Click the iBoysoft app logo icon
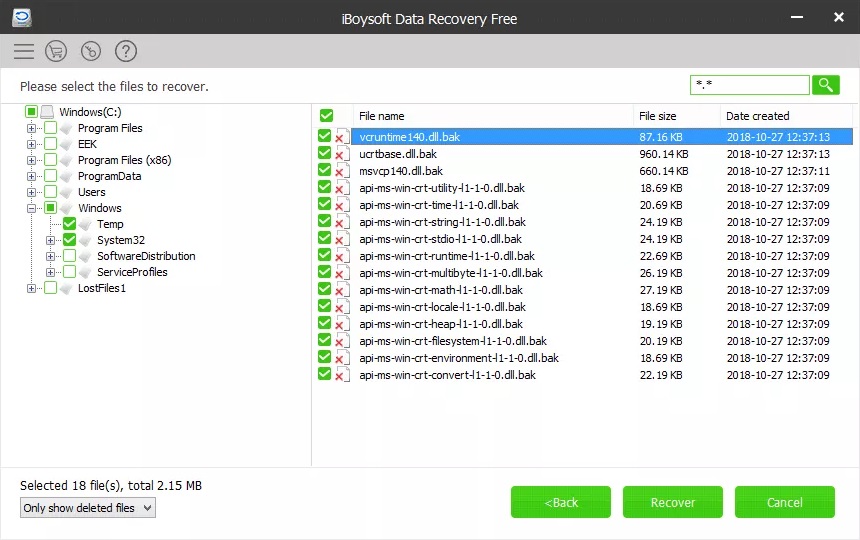 tap(22, 18)
